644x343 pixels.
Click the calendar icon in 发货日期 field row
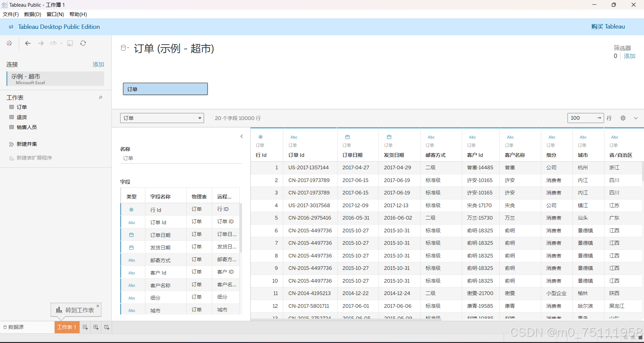[132, 247]
